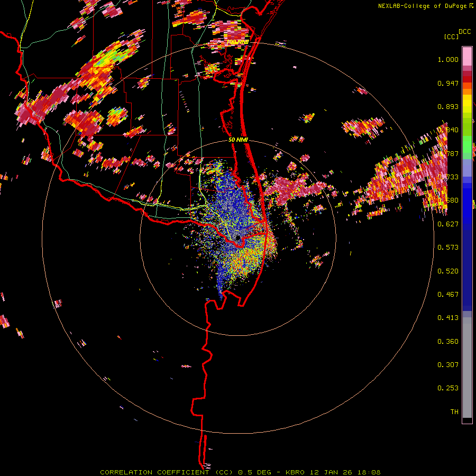
Task: Click the 0.360 legend value
Action: 448,342
